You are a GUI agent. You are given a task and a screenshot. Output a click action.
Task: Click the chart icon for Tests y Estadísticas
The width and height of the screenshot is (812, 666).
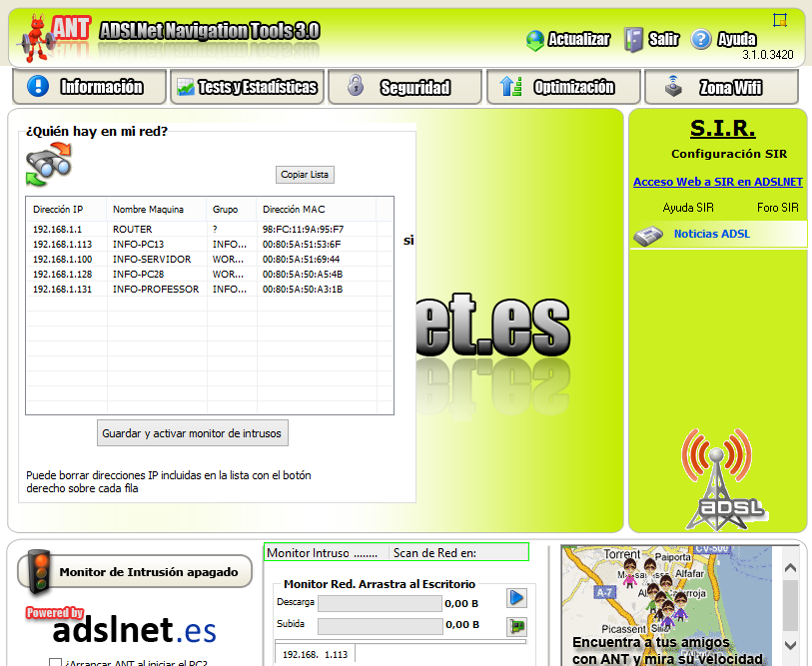point(185,87)
